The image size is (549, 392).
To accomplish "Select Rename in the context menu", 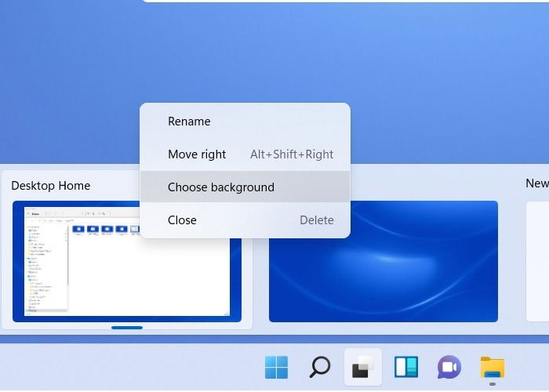I will coord(245,122).
